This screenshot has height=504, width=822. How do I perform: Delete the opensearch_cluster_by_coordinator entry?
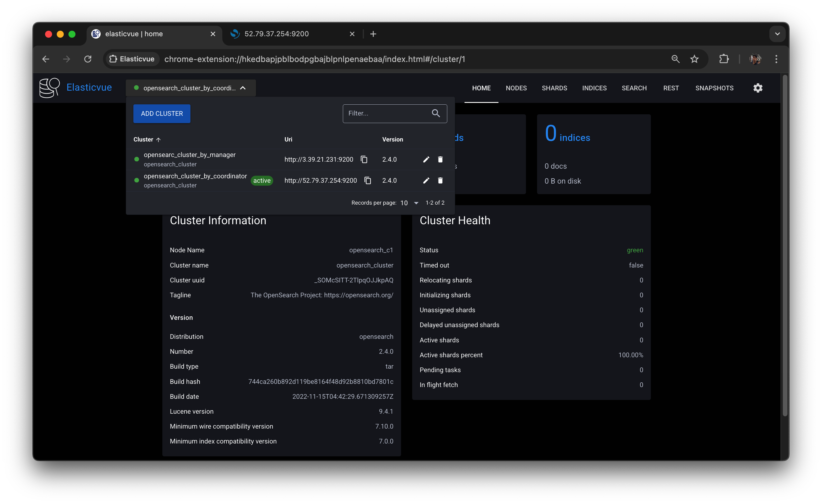point(440,180)
